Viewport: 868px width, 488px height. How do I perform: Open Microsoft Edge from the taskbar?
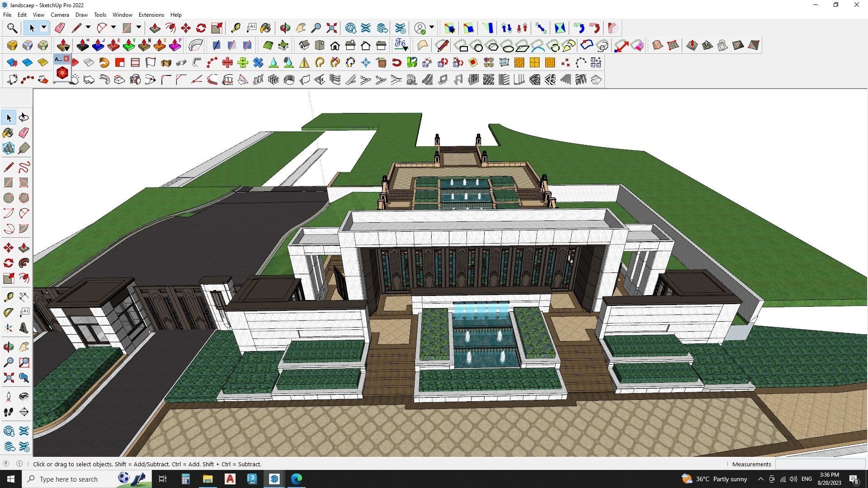click(x=297, y=479)
